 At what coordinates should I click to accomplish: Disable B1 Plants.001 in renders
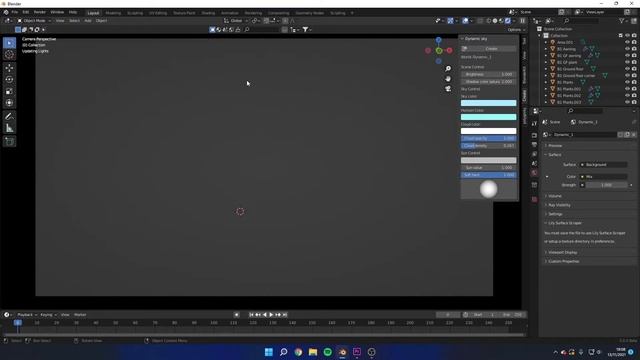pos(634,89)
